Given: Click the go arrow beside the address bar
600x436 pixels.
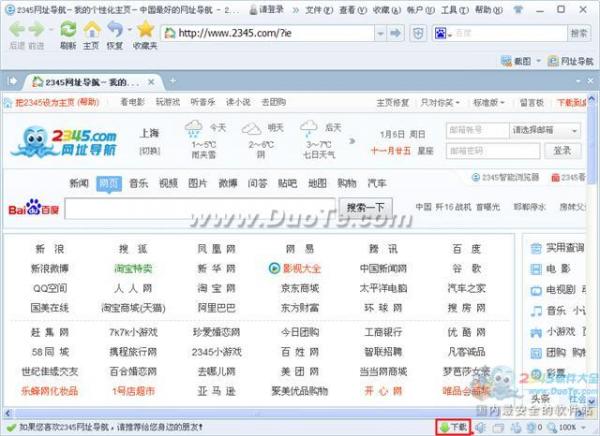Looking at the screenshot, I should pyautogui.click(x=395, y=33).
